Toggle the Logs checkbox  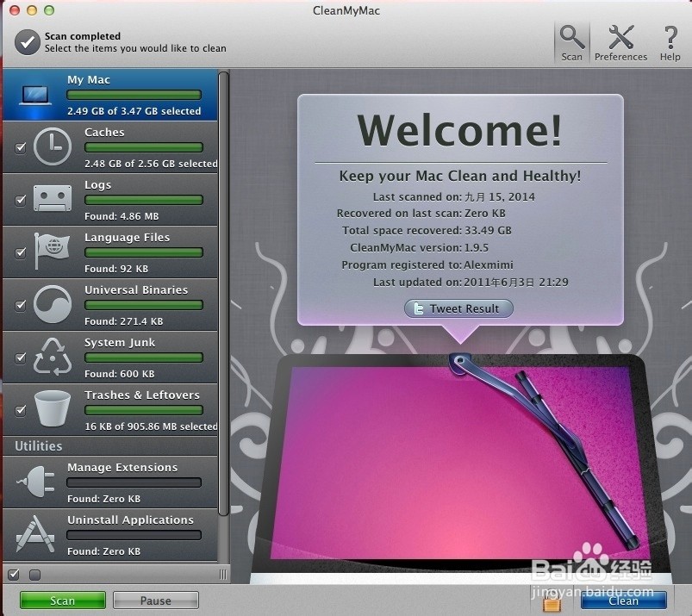21,201
